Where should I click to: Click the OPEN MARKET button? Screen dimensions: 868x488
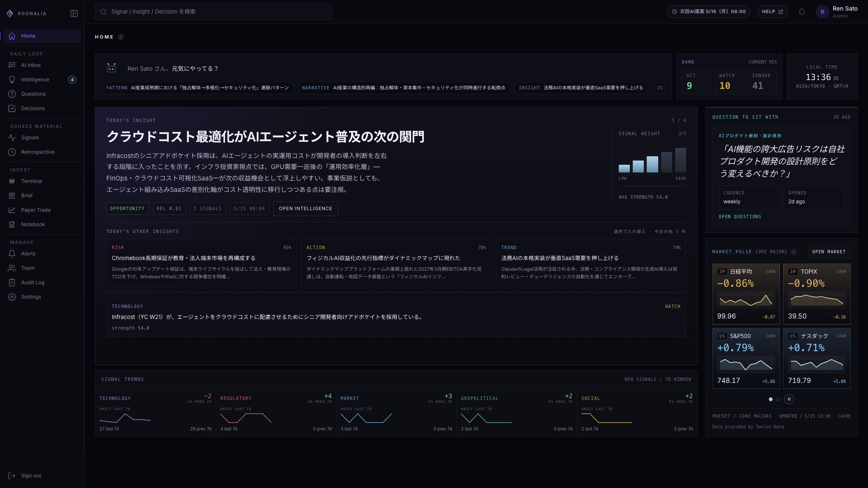point(829,252)
